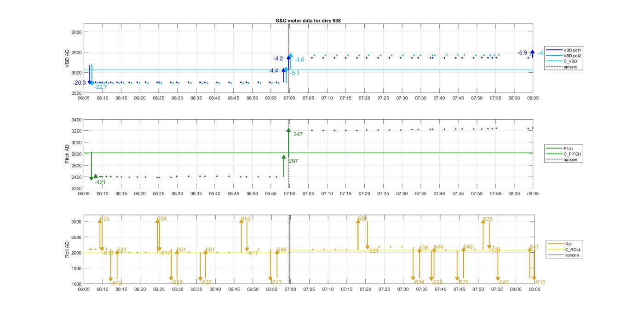Click the '653' roll annotation
The height and width of the screenshot is (319, 644).
(x=246, y=219)
